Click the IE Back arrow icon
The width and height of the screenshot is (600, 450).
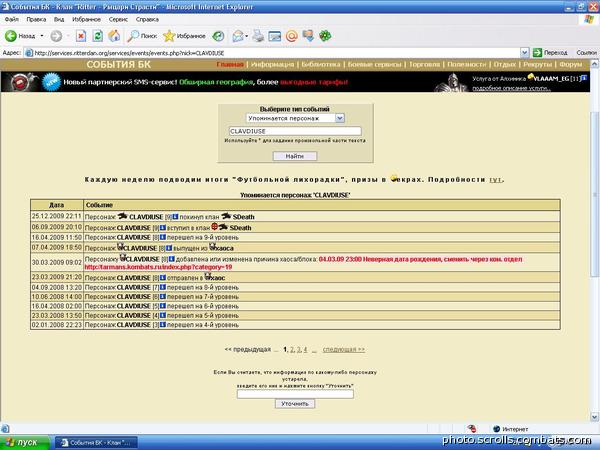click(x=11, y=36)
